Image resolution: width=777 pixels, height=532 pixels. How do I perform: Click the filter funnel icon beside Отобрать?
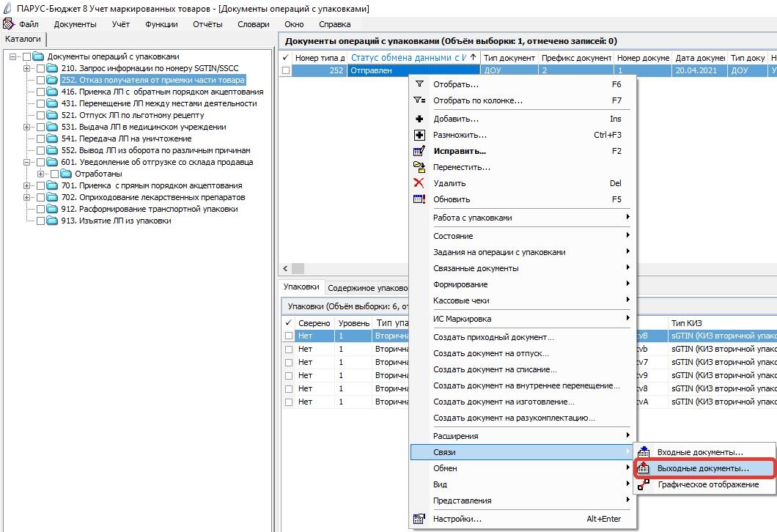[x=419, y=84]
